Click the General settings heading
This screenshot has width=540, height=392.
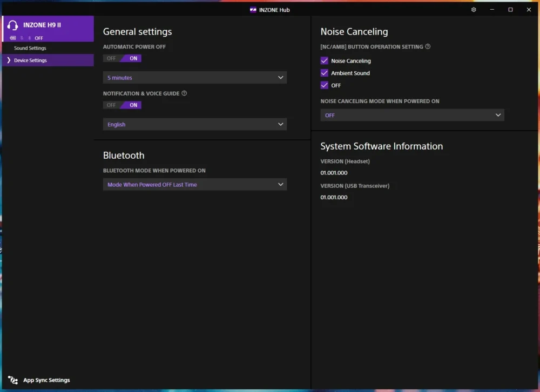(x=137, y=32)
